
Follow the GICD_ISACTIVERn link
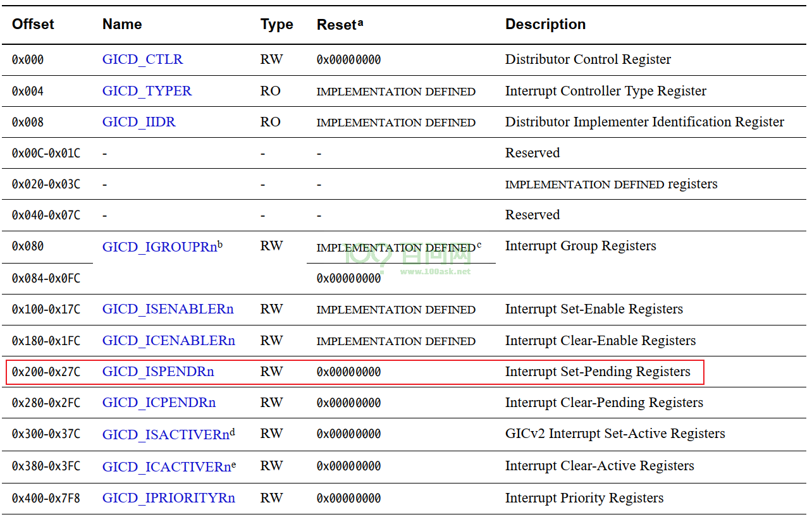pyautogui.click(x=166, y=435)
